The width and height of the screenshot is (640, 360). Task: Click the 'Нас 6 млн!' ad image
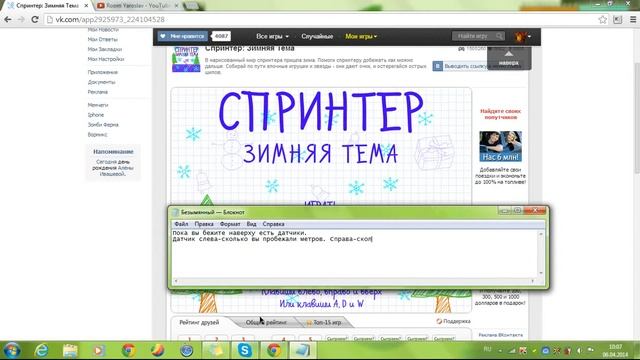click(x=500, y=147)
